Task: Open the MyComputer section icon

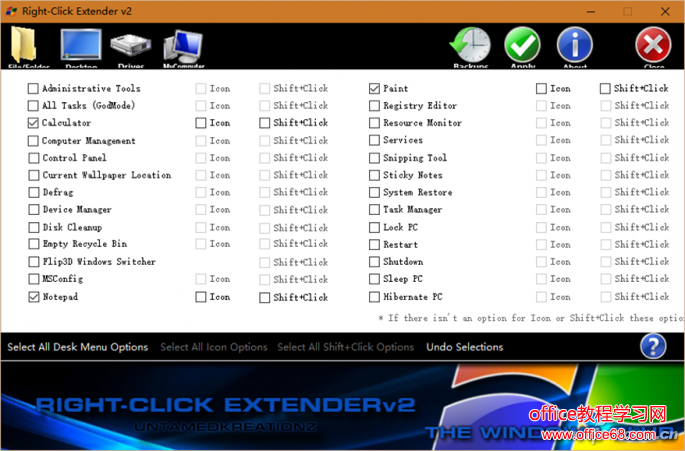Action: coord(183,46)
